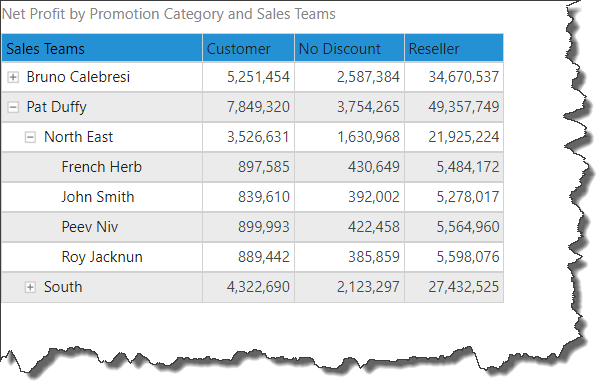Expand the South group
Image resolution: width=610 pixels, height=392 pixels.
30,287
